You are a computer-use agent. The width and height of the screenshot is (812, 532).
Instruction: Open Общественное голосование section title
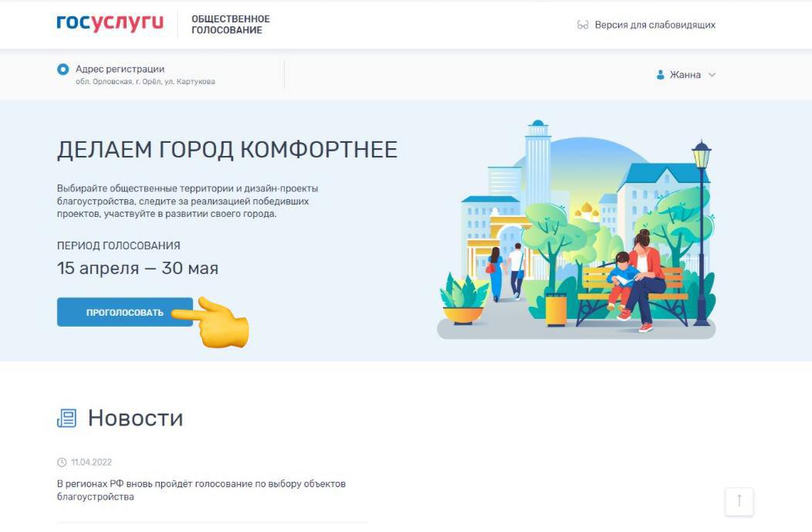pyautogui.click(x=231, y=25)
